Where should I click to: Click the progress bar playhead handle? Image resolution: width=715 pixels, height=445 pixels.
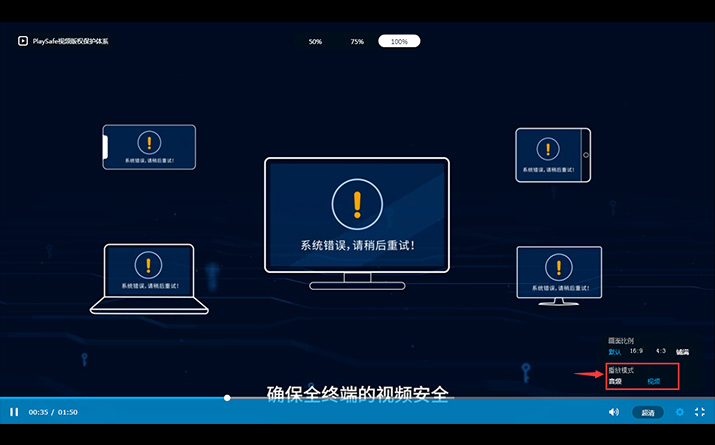pyautogui.click(x=227, y=398)
